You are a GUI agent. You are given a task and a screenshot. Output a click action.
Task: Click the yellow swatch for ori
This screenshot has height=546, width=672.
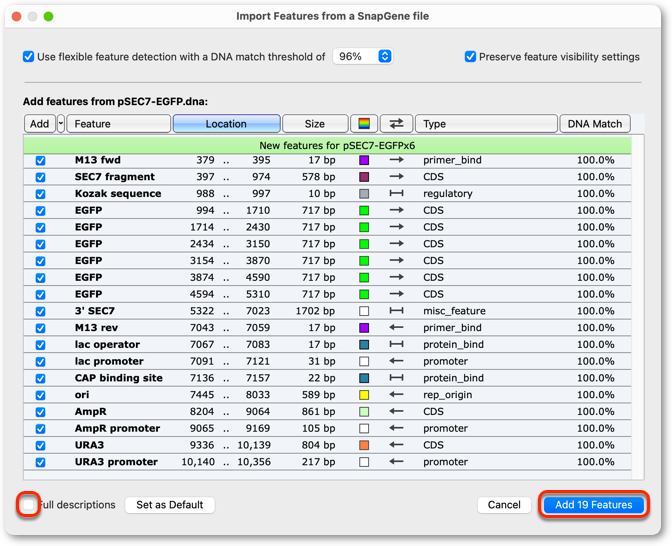click(364, 395)
